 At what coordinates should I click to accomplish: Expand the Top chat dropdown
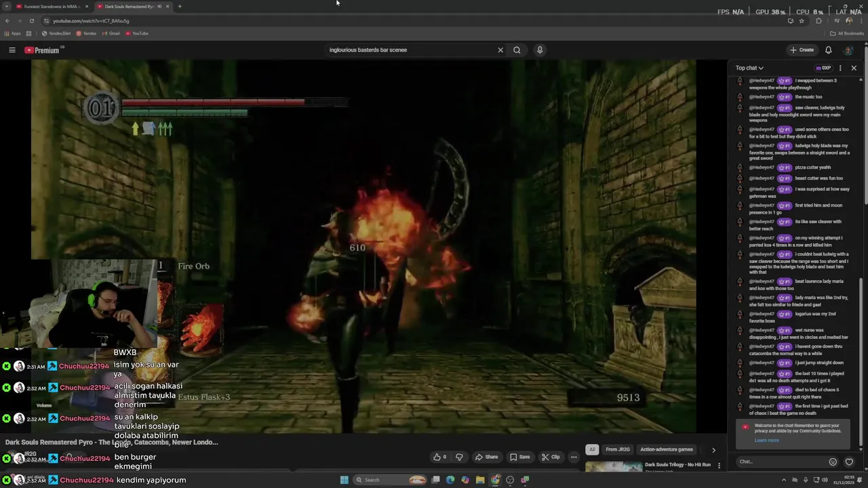pyautogui.click(x=749, y=68)
